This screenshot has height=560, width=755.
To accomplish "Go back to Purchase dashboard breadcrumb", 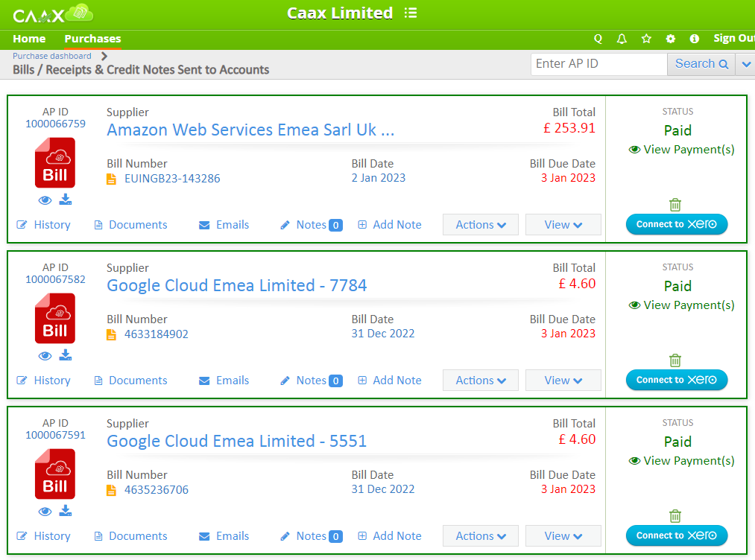I will click(x=52, y=56).
